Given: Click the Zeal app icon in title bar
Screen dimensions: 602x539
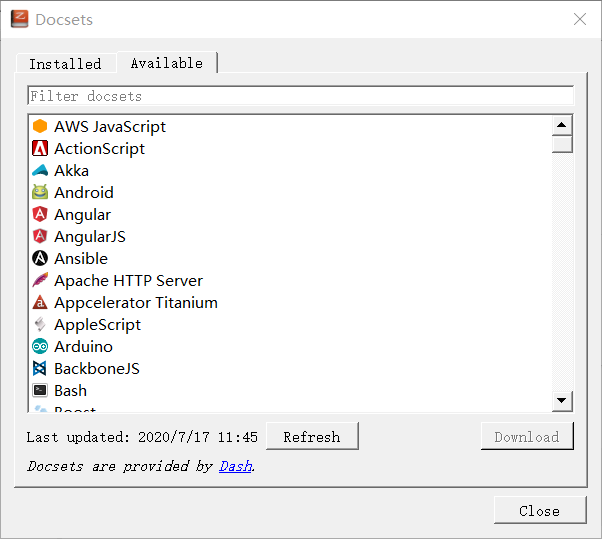Looking at the screenshot, I should [x=19, y=19].
